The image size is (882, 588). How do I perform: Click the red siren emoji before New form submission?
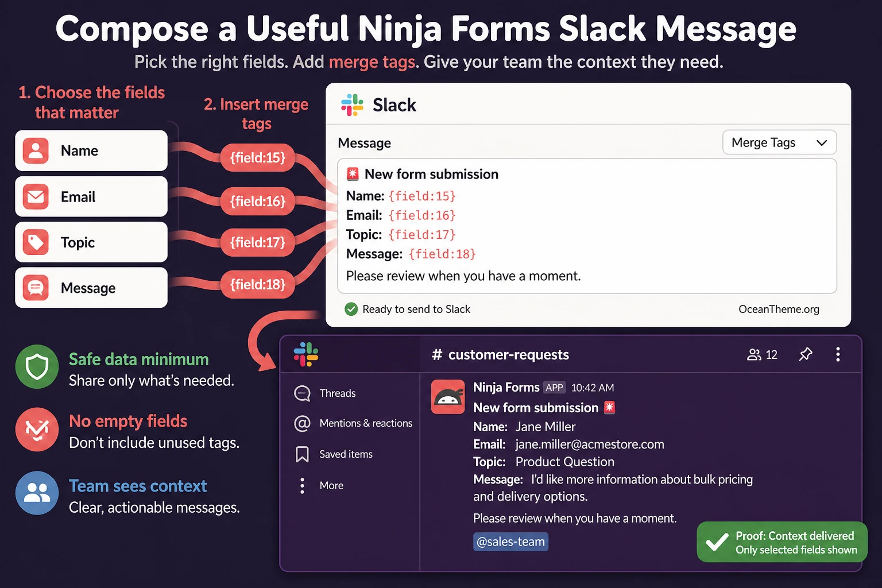tap(353, 174)
